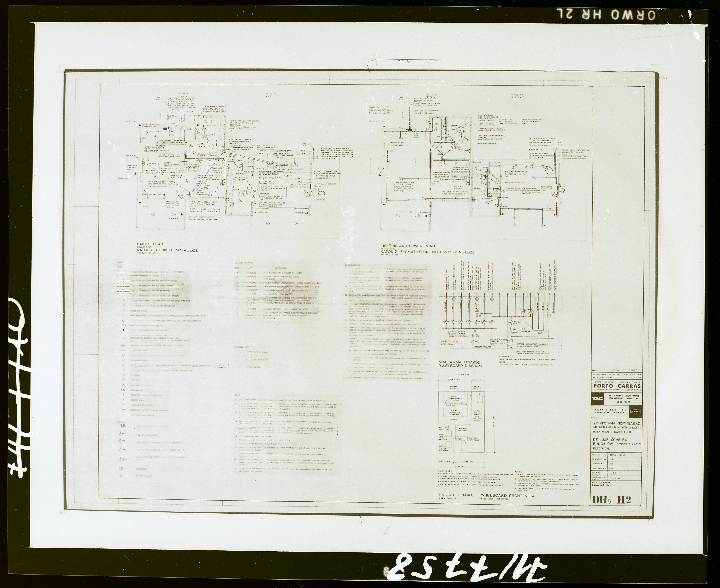Click the "PANELBOARD DIAGRAM" heading
This screenshot has width=720, height=588.
[x=460, y=366]
